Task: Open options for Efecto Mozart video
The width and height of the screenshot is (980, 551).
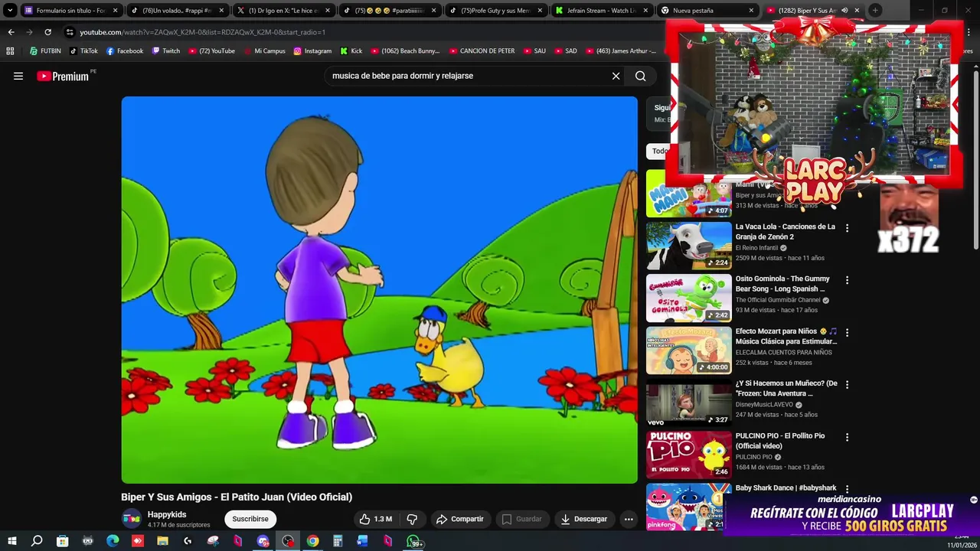Action: 847,332
